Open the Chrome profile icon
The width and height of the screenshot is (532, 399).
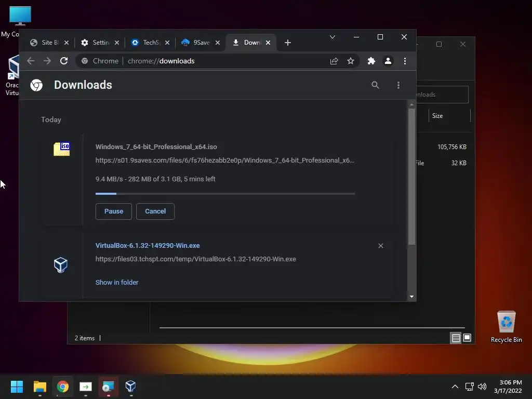point(388,61)
